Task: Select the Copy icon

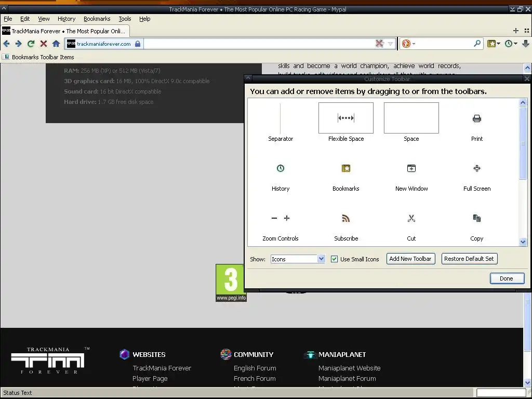Action: click(477, 218)
